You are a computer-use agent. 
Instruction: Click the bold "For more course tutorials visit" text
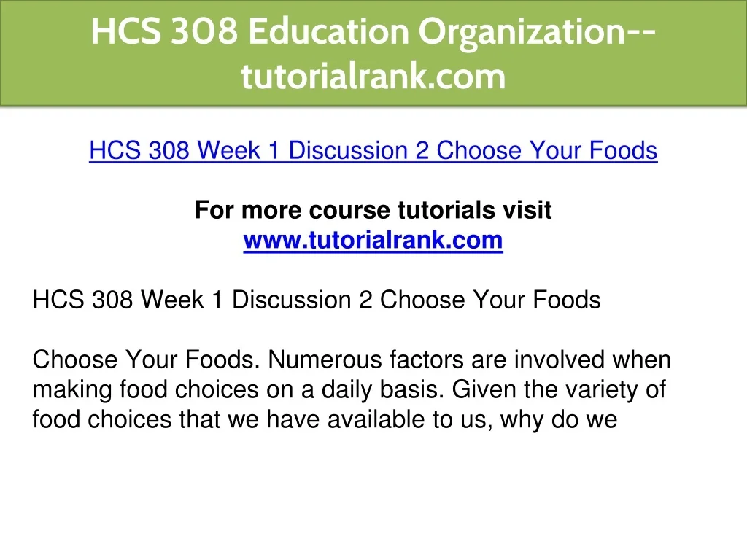[373, 211]
